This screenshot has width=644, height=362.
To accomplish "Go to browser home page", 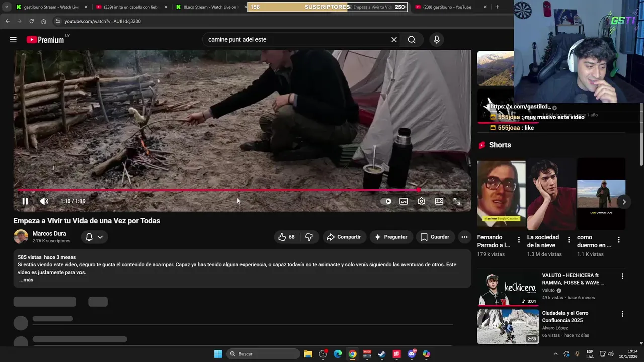I will pyautogui.click(x=43, y=21).
